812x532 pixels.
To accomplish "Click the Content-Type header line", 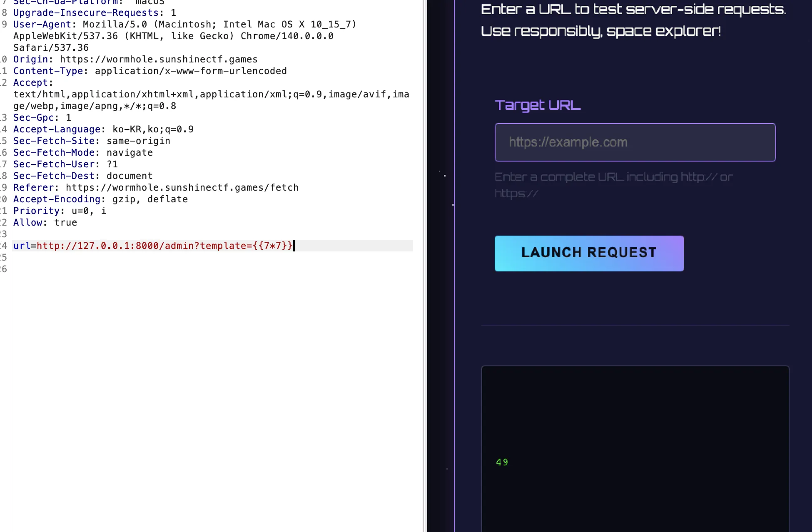I will (150, 71).
